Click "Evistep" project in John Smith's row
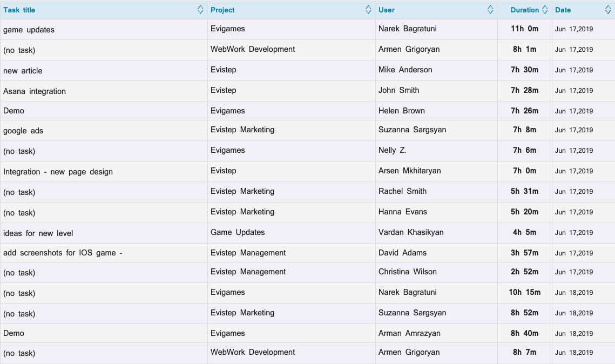 coord(223,90)
